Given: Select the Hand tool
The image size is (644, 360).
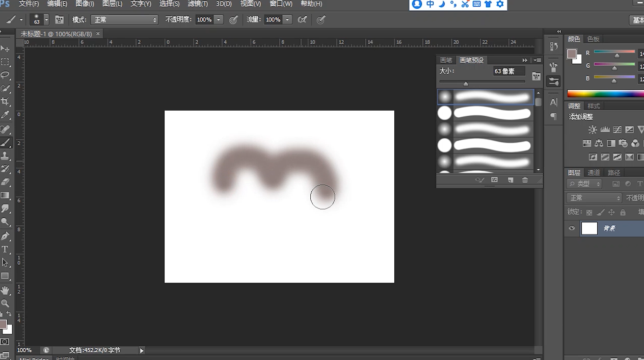Looking at the screenshot, I should 5,290.
